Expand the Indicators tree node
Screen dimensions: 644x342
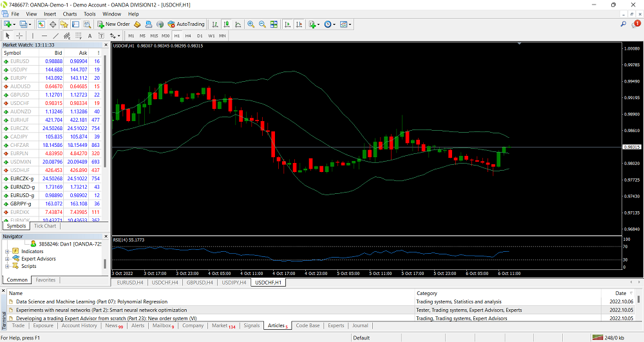pyautogui.click(x=7, y=251)
